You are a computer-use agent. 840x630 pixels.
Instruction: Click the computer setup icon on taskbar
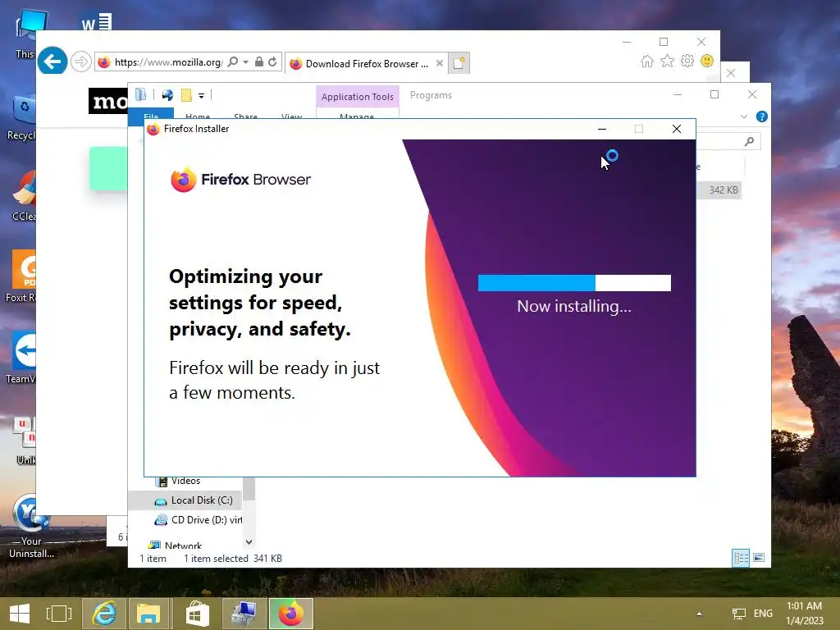pyautogui.click(x=244, y=614)
